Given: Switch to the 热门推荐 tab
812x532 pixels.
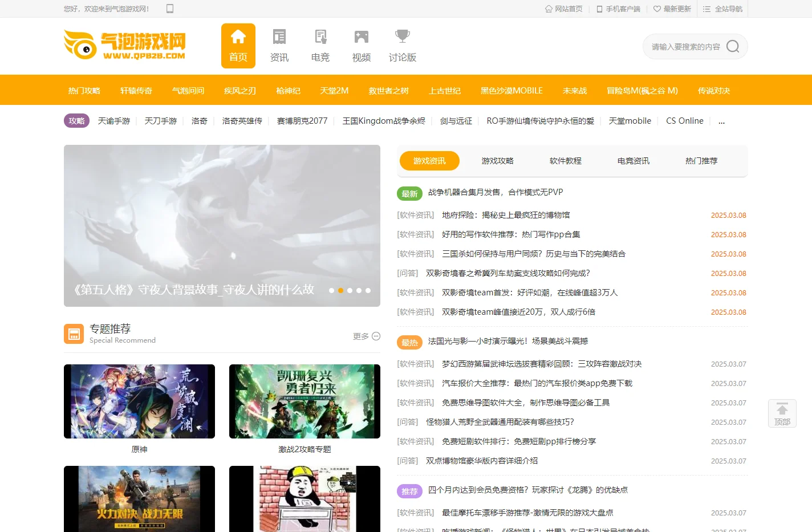Looking at the screenshot, I should tap(701, 161).
